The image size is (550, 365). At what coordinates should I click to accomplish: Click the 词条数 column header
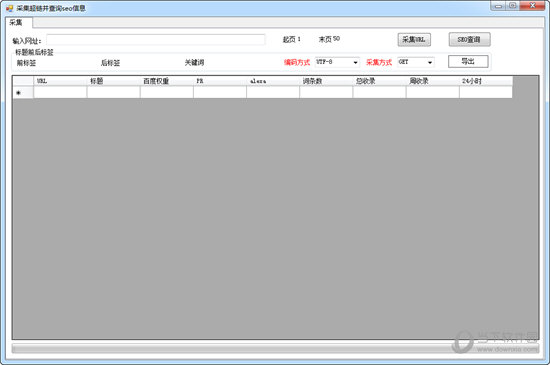click(x=326, y=81)
